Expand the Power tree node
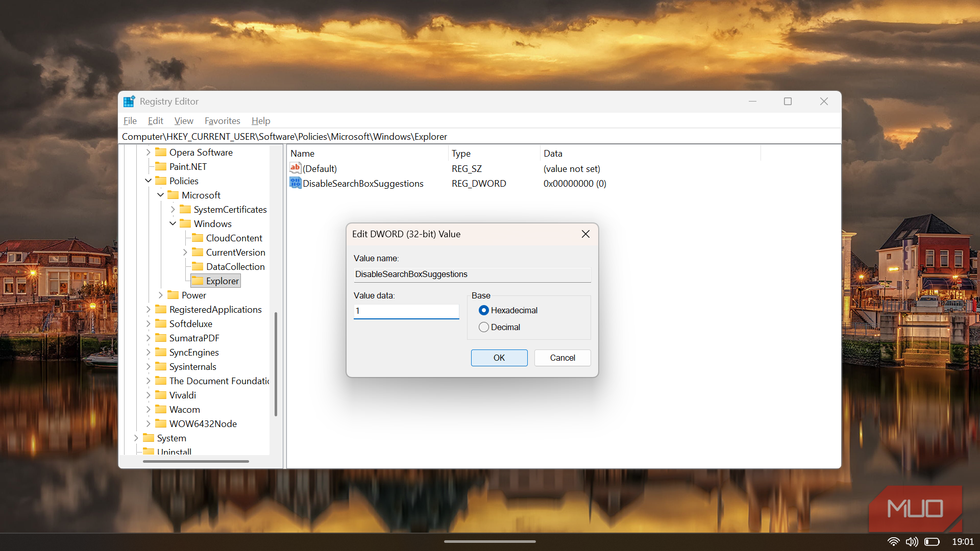The image size is (980, 551). click(x=160, y=295)
